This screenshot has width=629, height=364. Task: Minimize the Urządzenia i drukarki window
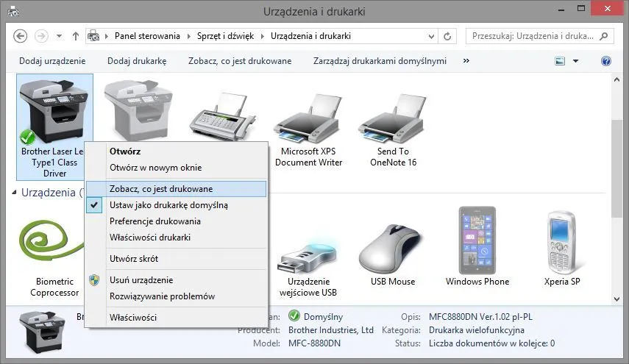561,10
